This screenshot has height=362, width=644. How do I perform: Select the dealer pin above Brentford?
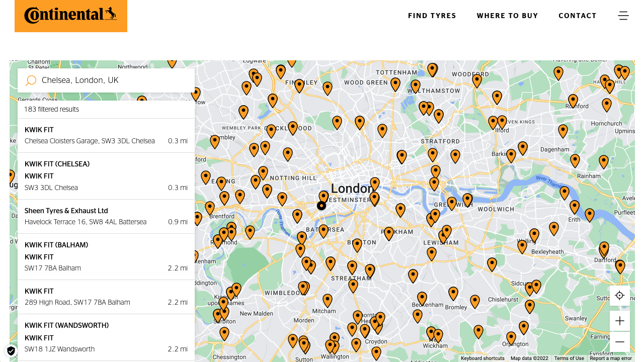(x=210, y=208)
